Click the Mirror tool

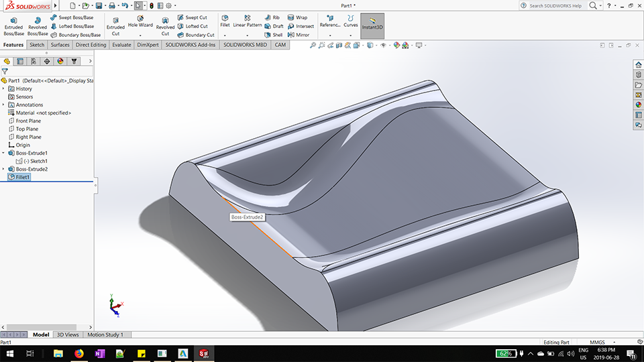point(299,35)
